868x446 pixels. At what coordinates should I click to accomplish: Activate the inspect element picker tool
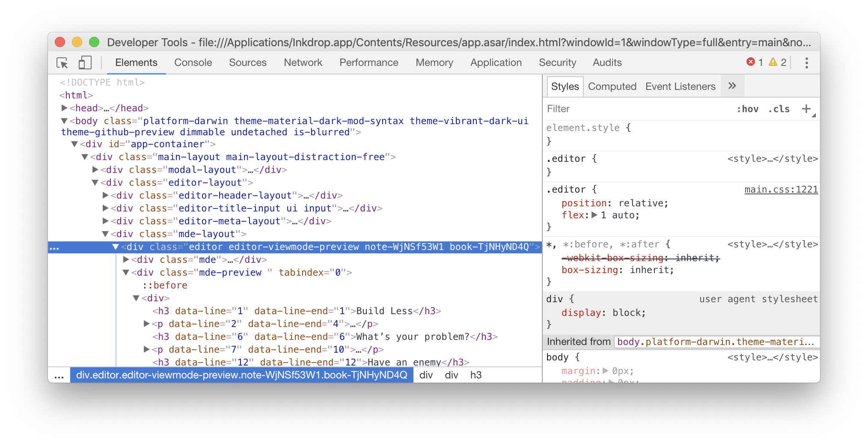point(62,63)
